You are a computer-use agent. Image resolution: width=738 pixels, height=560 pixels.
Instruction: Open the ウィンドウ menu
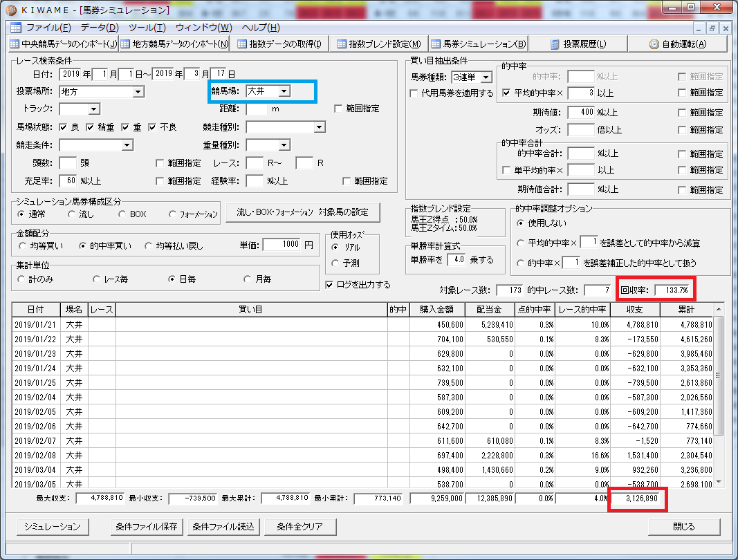coord(204,28)
